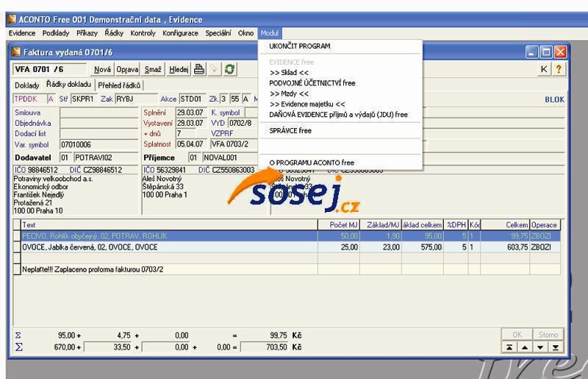Open the Okno menu
Screen dimensions: 588x379
[x=246, y=33]
